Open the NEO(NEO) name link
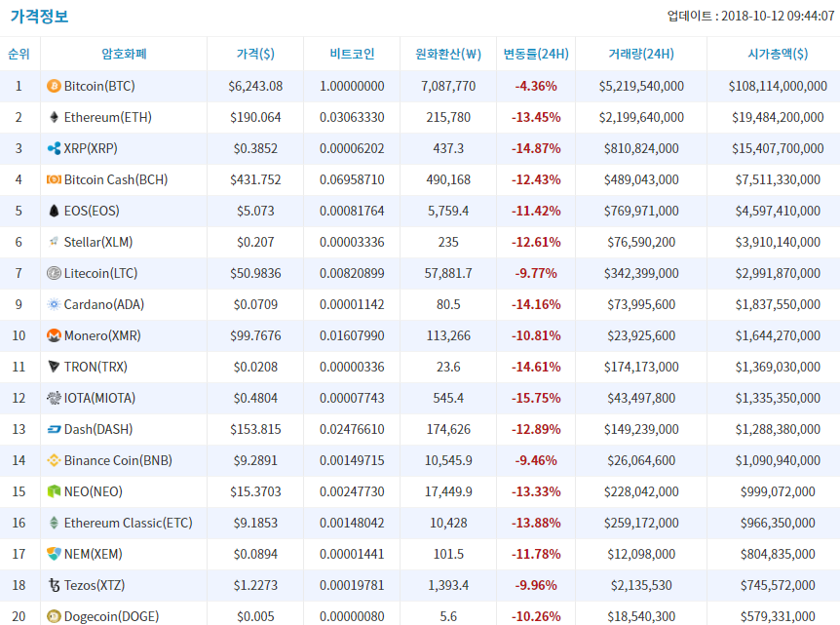The width and height of the screenshot is (840, 625). coord(94,491)
